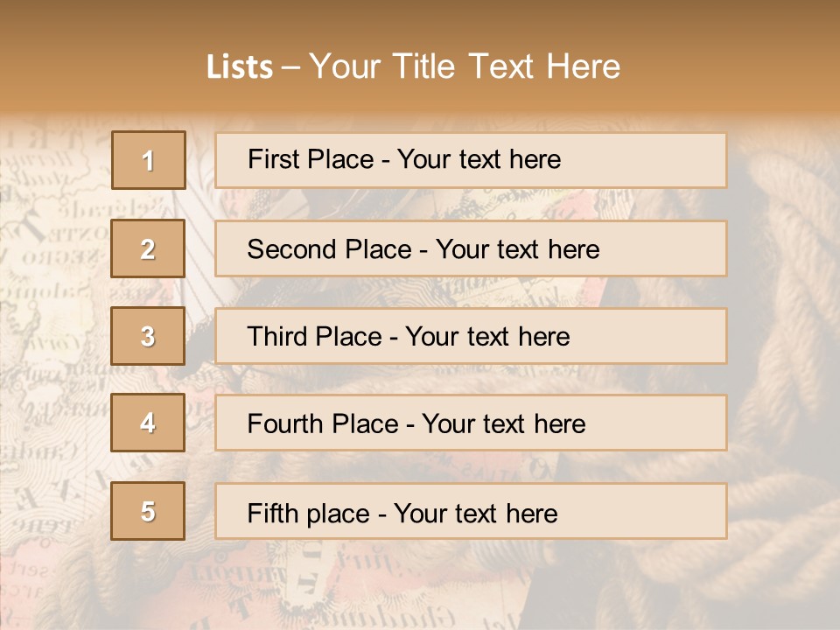Screen dimensions: 840x630
Task: Click the "Fifth place - Your text here" text
Action: coord(402,513)
